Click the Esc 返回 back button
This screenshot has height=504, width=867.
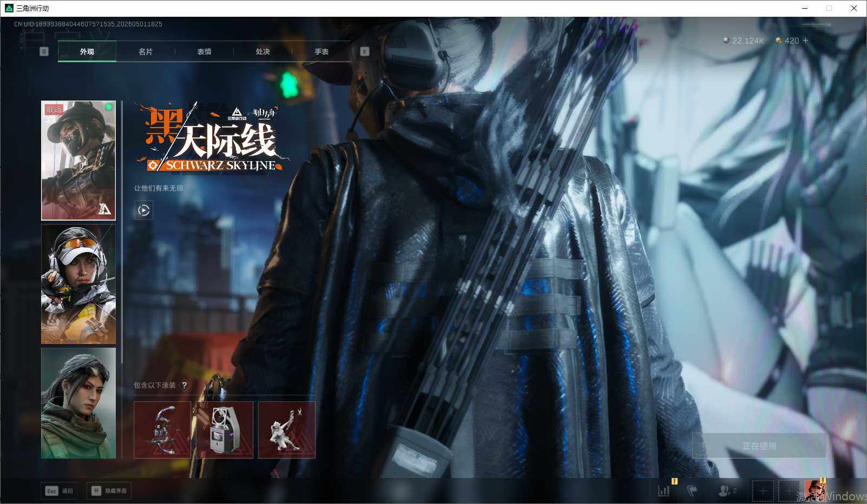59,490
